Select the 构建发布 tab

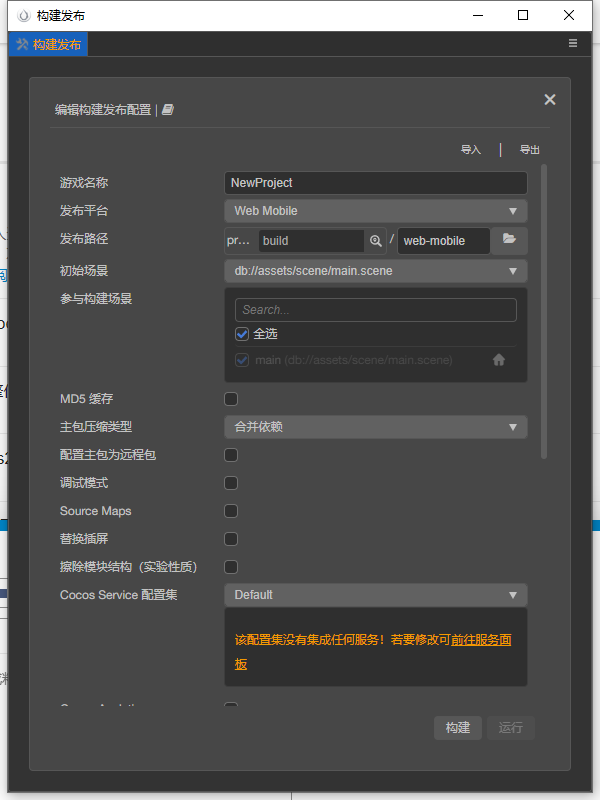pos(48,44)
